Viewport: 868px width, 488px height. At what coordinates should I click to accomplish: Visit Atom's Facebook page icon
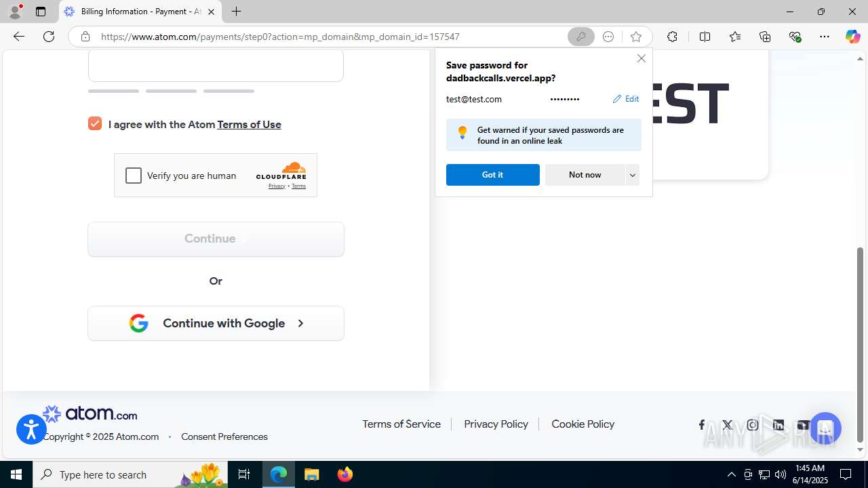pos(702,425)
